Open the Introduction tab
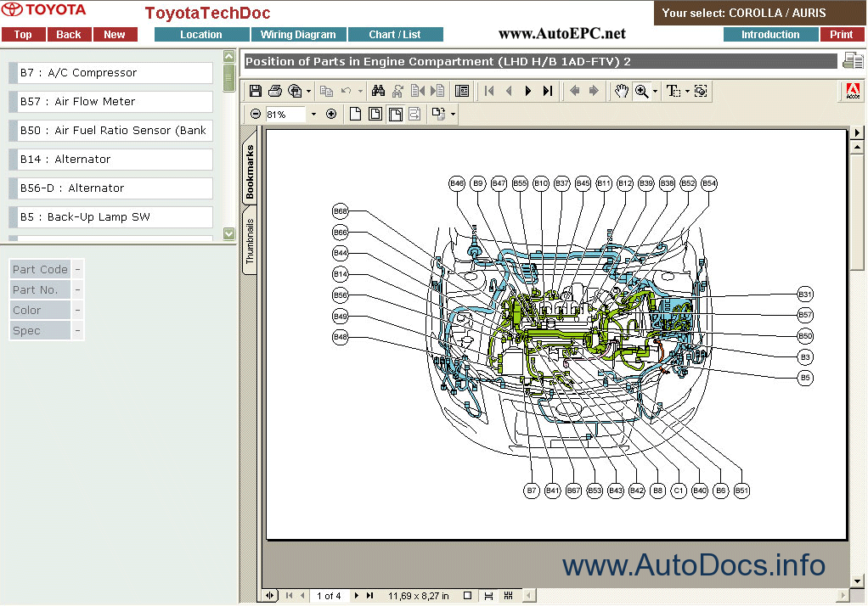 [770, 34]
